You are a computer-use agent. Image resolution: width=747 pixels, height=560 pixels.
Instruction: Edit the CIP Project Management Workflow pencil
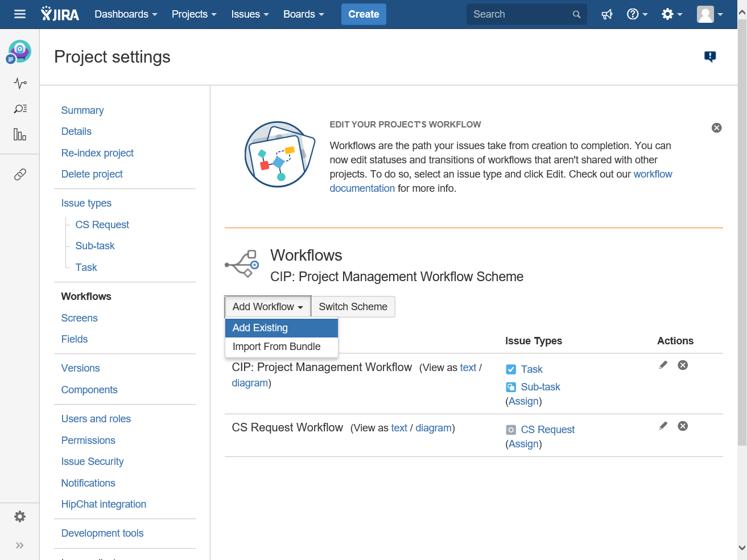(x=663, y=365)
